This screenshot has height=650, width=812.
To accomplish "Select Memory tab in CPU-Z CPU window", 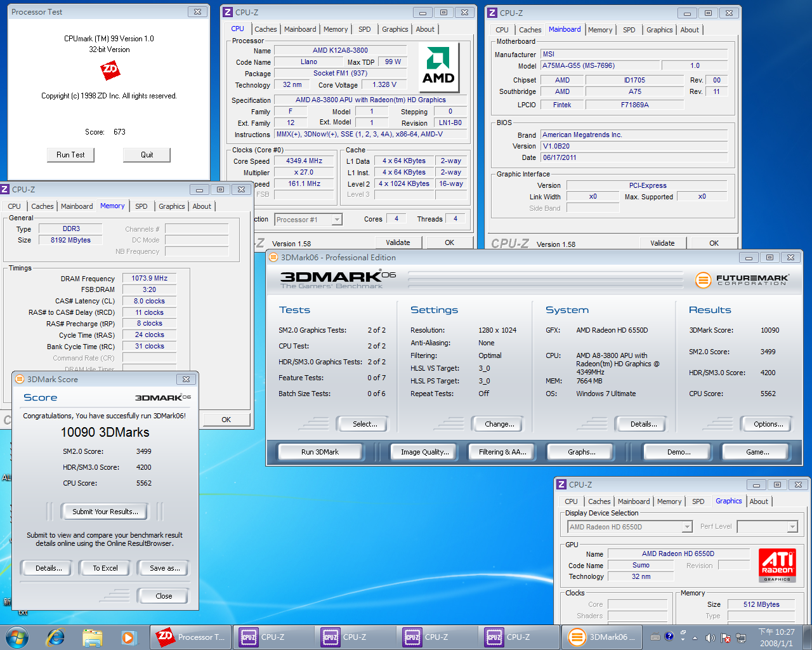I will tap(336, 29).
